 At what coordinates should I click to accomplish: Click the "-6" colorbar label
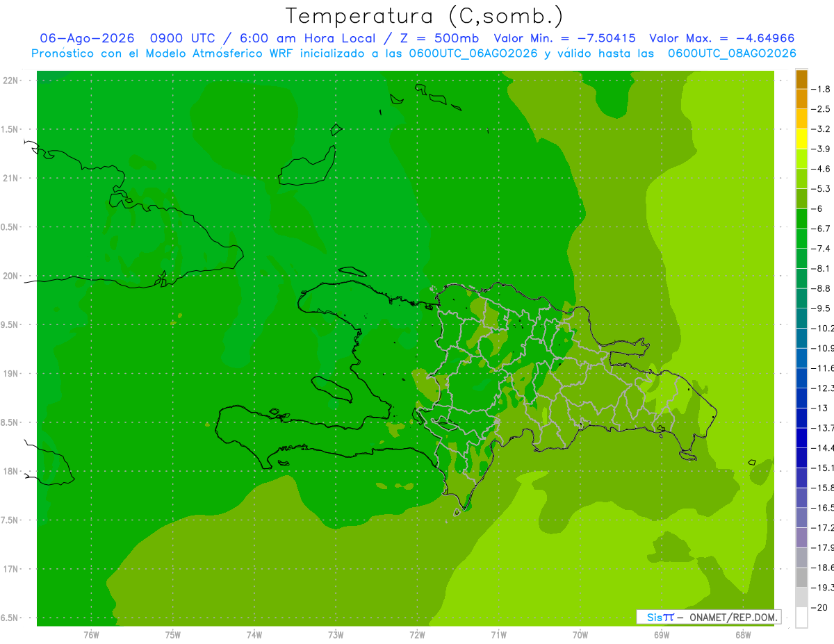817,208
